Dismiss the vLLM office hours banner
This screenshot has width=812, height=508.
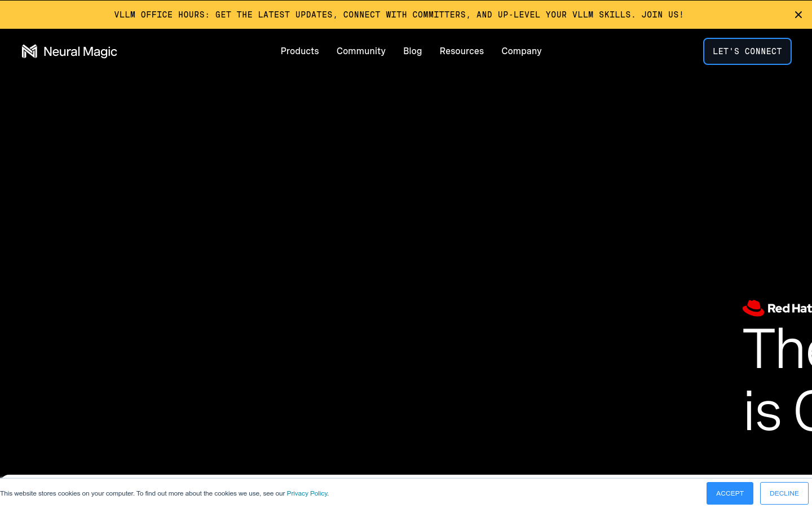[798, 15]
